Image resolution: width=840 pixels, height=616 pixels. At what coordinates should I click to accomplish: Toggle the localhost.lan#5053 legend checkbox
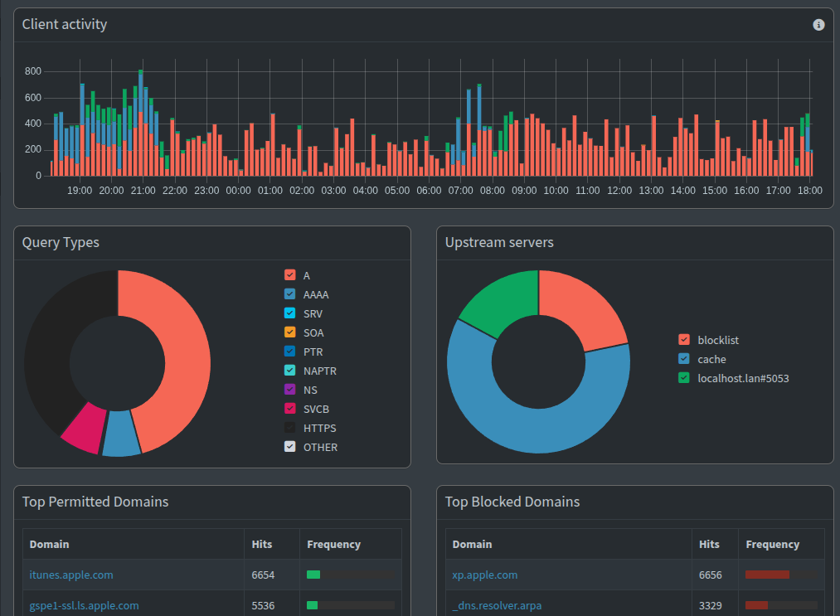[x=684, y=378]
